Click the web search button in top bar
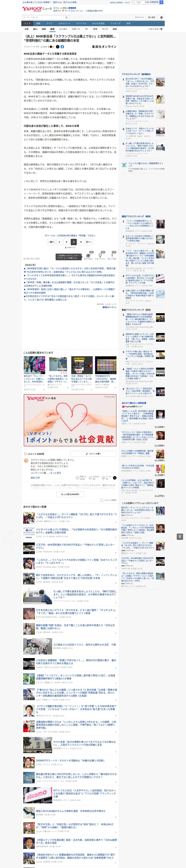 point(161,2)
